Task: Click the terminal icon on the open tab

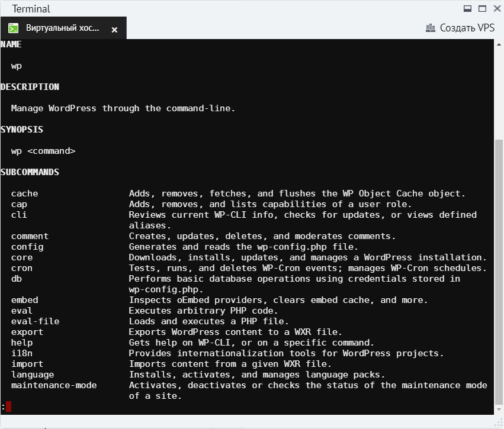Action: [x=13, y=28]
